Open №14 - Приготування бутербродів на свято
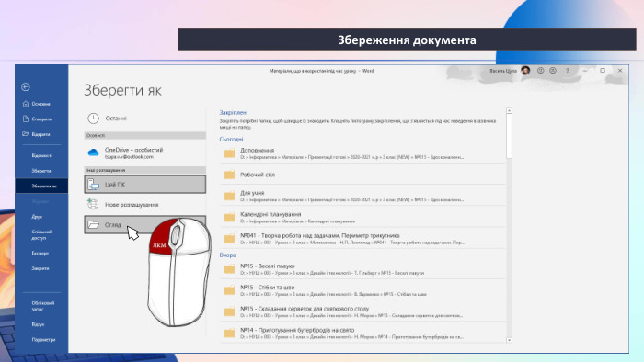The height and width of the screenshot is (362, 644). pos(363,333)
